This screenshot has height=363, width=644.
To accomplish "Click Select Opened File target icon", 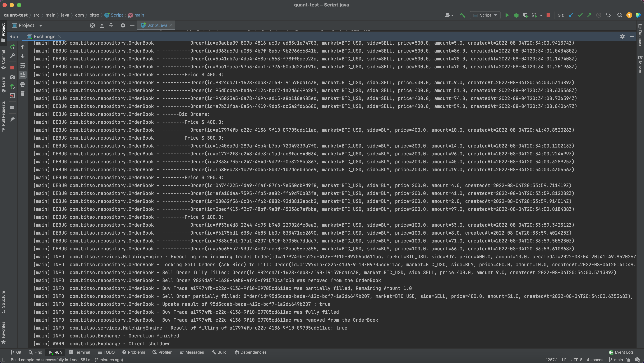I will pos(92,25).
